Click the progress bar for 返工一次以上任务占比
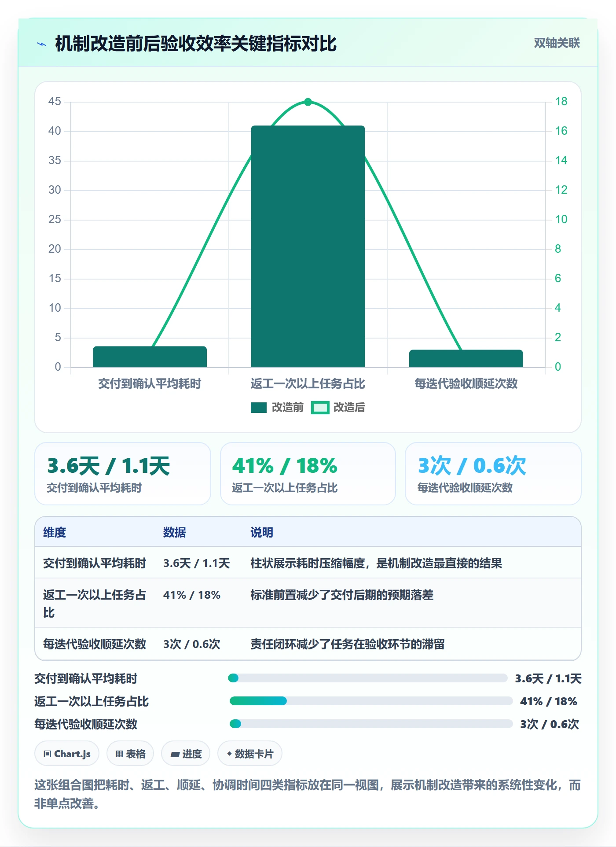This screenshot has height=847, width=616. pyautogui.click(x=371, y=701)
